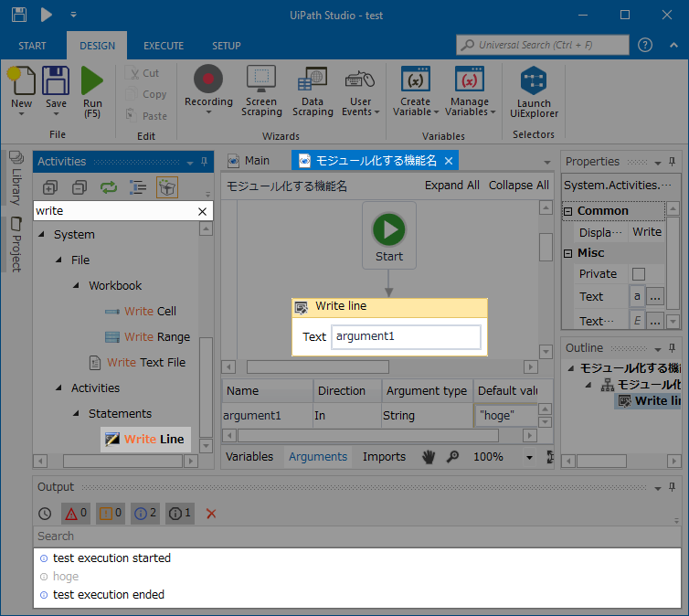Viewport: 689px width, 616px height.
Task: Open the Text expression editor ellipsis button
Action: (654, 297)
